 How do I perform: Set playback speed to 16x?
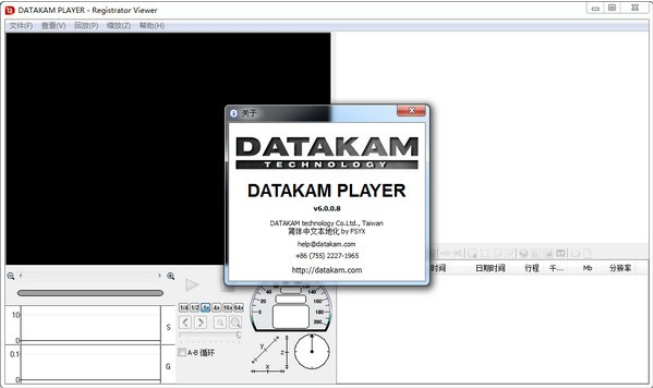coord(227,308)
